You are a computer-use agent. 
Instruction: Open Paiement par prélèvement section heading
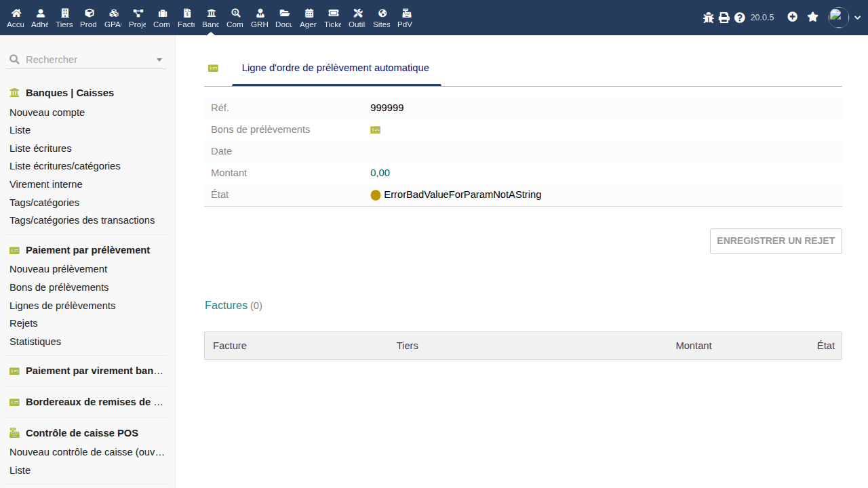(x=88, y=250)
